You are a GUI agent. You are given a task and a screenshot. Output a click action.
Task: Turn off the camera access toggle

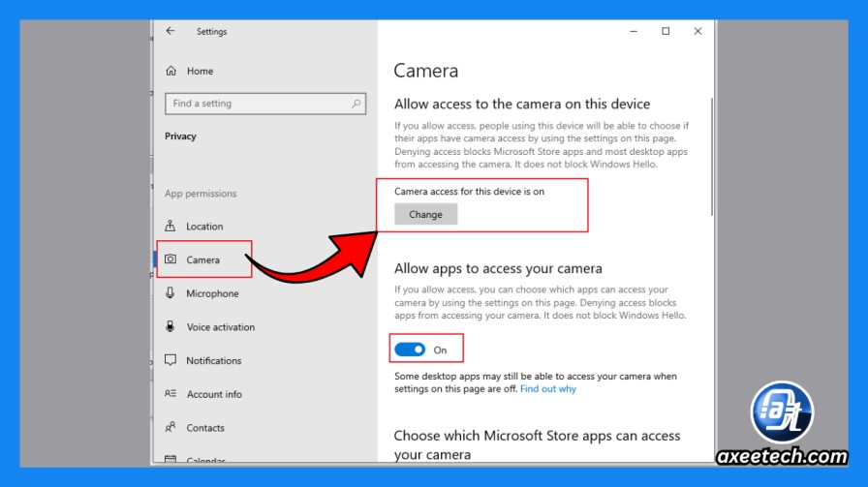(x=410, y=350)
